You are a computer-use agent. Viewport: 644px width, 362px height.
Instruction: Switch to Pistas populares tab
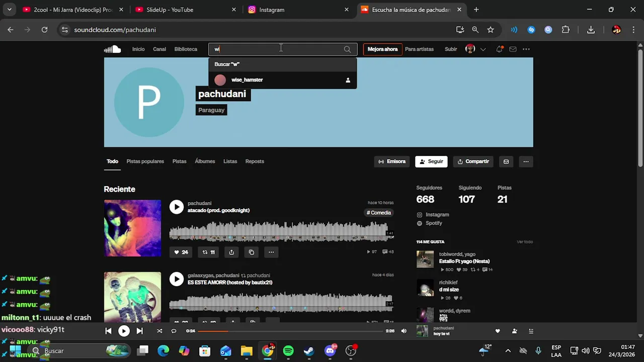[145, 161]
